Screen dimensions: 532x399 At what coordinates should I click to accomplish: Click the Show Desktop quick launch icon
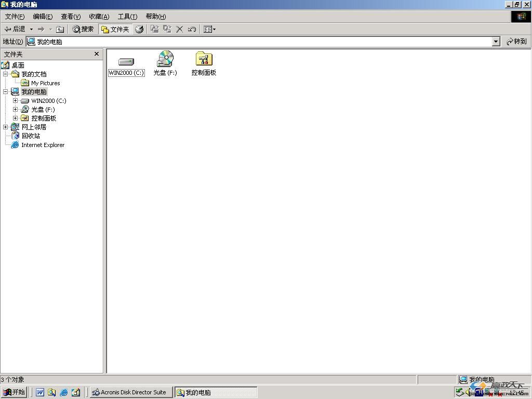coord(76,393)
